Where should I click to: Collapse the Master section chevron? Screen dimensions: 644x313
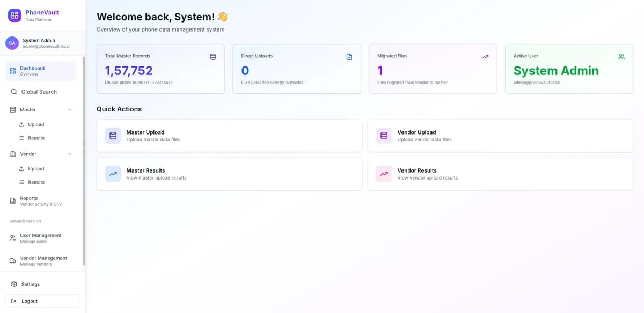pos(70,110)
